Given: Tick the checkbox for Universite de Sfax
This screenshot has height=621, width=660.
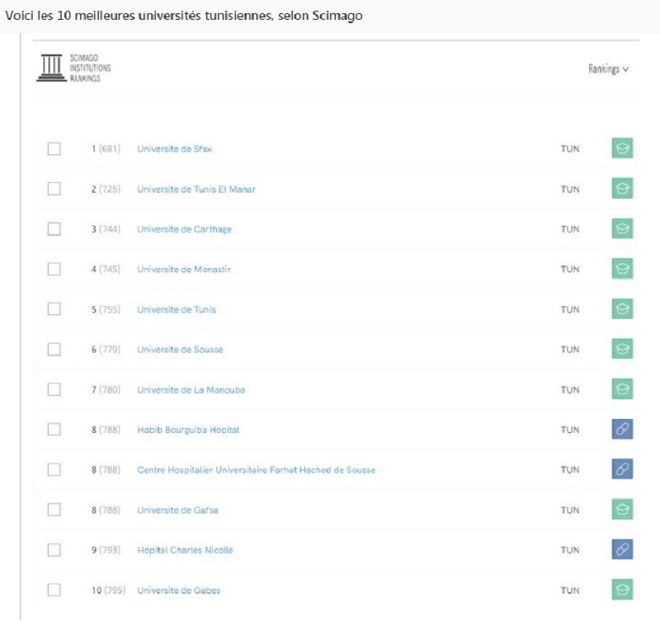Looking at the screenshot, I should (54, 149).
